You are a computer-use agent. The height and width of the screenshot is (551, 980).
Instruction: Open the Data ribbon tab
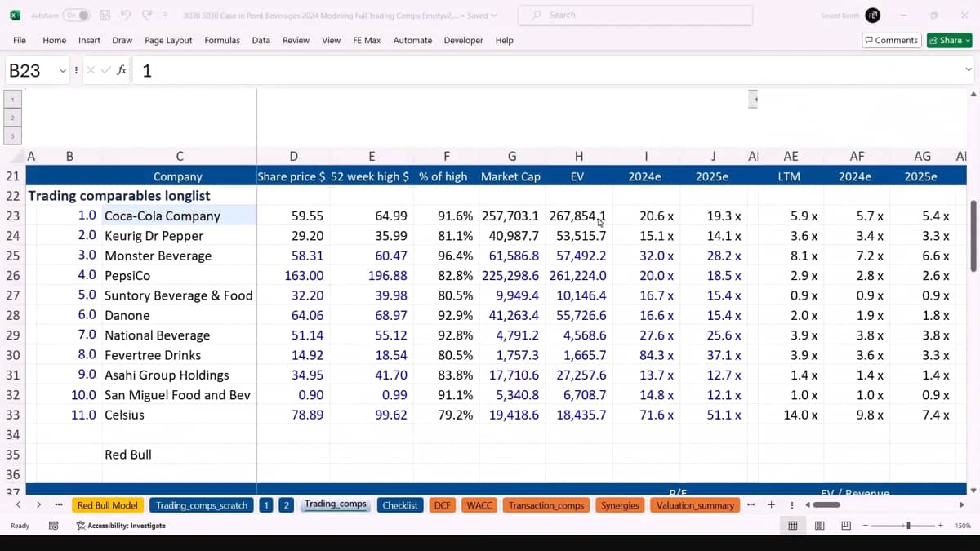tap(261, 40)
